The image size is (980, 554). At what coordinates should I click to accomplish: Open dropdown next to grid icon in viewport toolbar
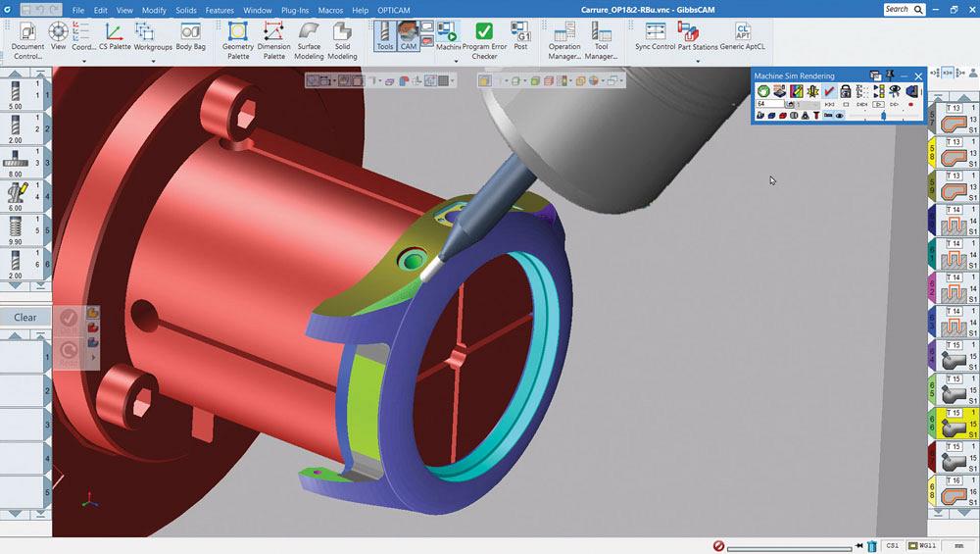point(453,80)
